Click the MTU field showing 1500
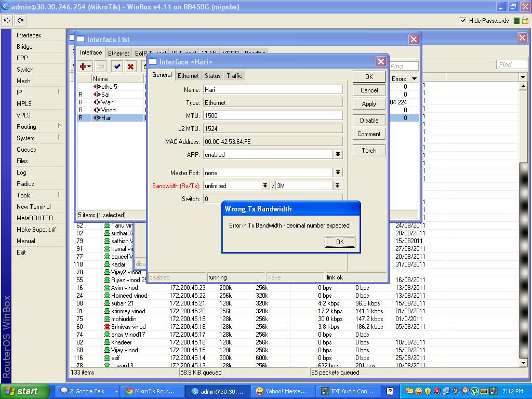 coord(273,116)
